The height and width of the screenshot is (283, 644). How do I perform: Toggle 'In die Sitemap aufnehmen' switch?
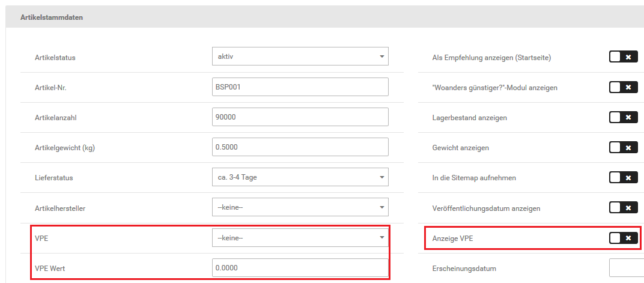(623, 177)
